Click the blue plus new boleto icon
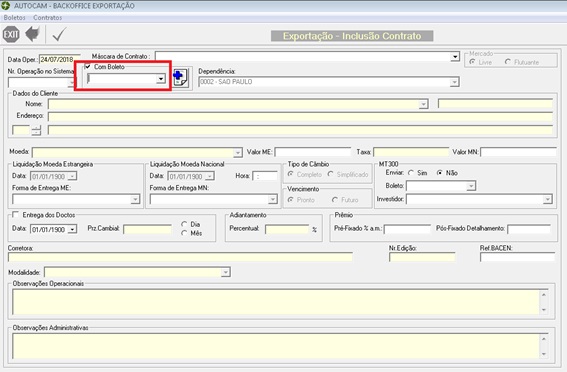567x372 pixels. coord(180,77)
